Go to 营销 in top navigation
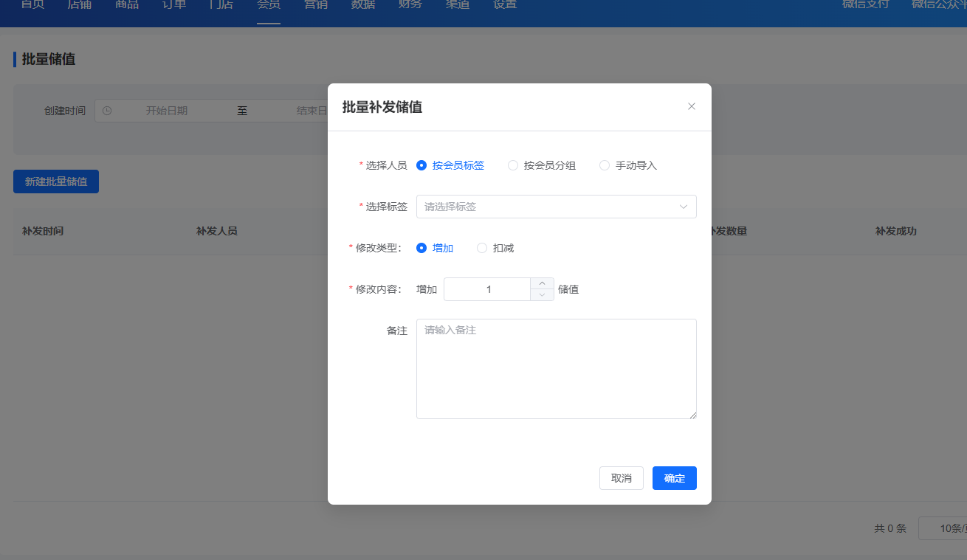The image size is (967, 560). (316, 6)
